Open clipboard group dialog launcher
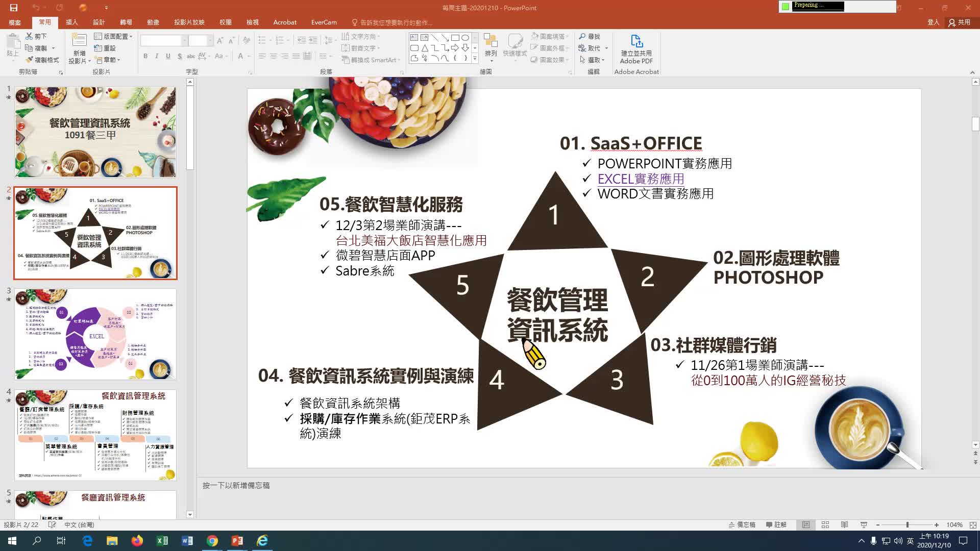This screenshot has width=980, height=551. (x=61, y=73)
